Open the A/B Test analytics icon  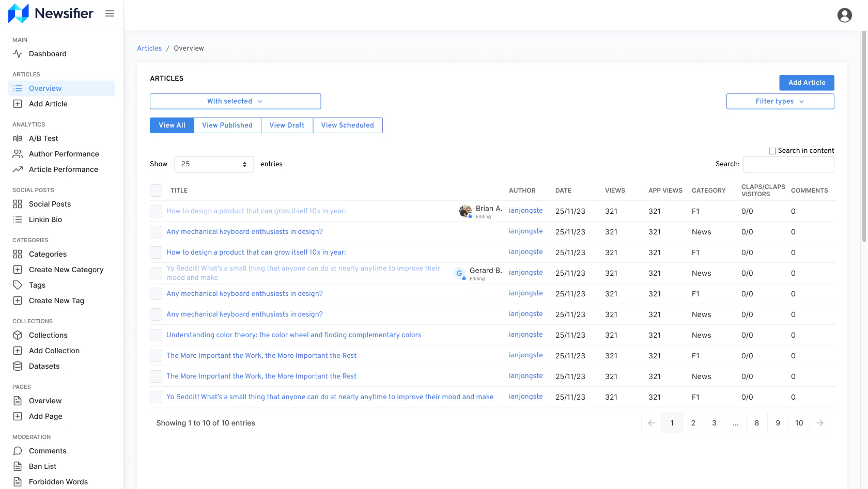(17, 138)
